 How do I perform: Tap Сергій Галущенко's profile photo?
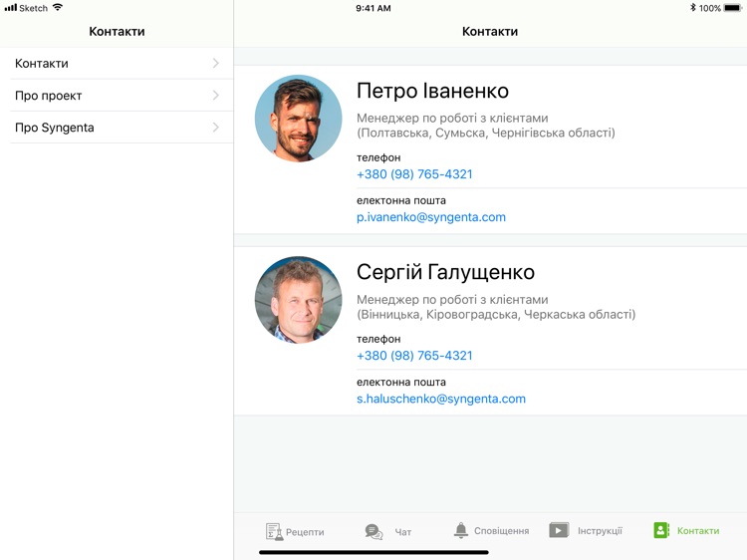tap(298, 300)
